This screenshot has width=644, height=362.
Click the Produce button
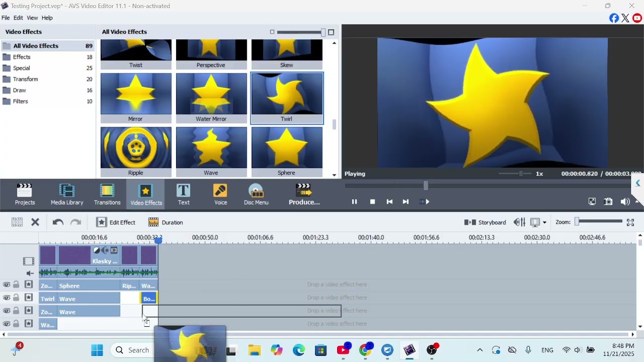[304, 195]
